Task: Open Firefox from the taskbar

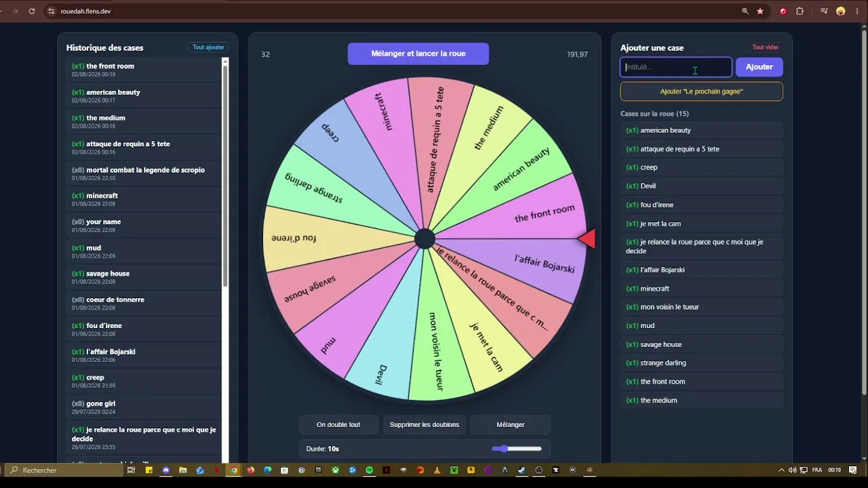Action: [251, 470]
